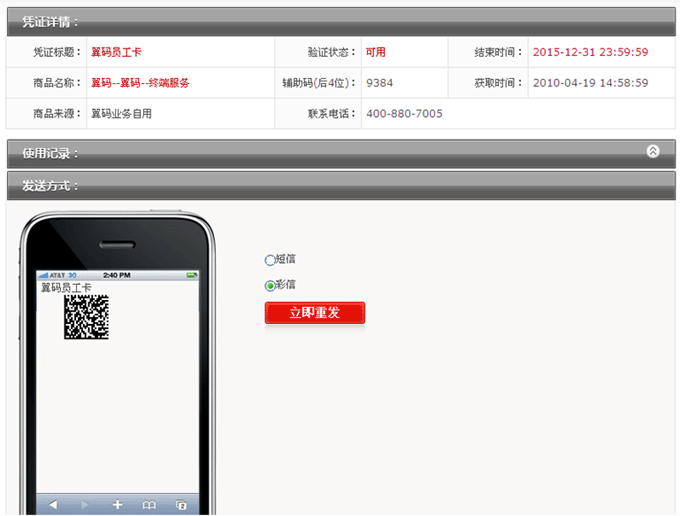Click the 结束时间 label
This screenshot has width=680, height=516.
click(x=498, y=52)
